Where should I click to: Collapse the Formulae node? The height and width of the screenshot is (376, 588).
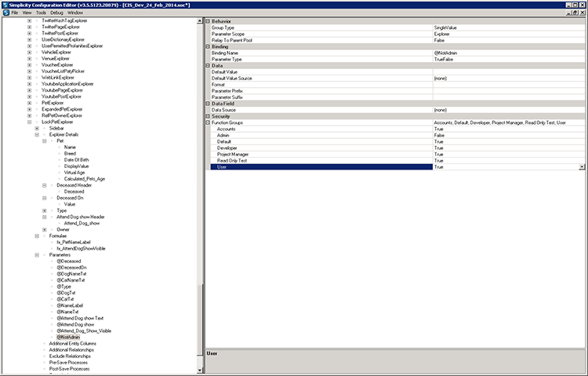click(37, 236)
